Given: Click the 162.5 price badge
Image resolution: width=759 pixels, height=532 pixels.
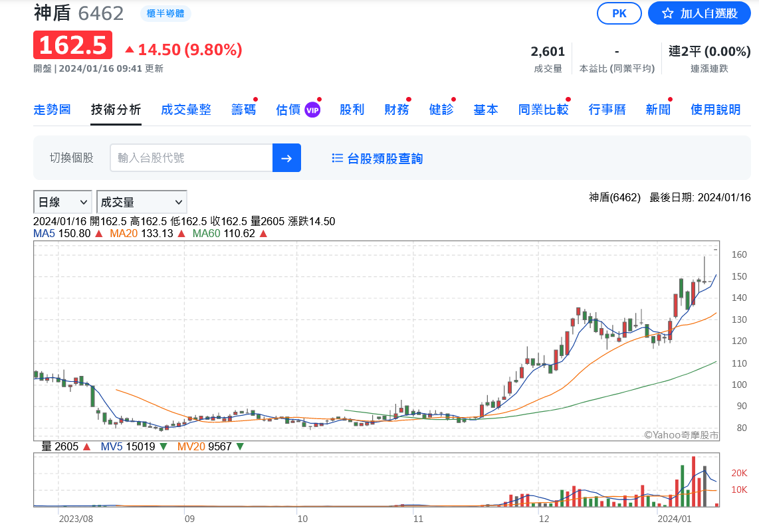Looking at the screenshot, I should pos(72,45).
